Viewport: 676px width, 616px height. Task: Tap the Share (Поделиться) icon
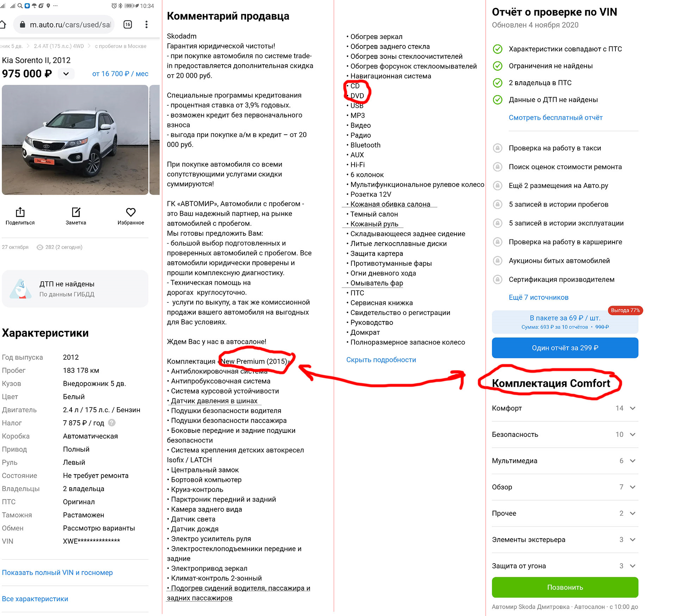(20, 212)
